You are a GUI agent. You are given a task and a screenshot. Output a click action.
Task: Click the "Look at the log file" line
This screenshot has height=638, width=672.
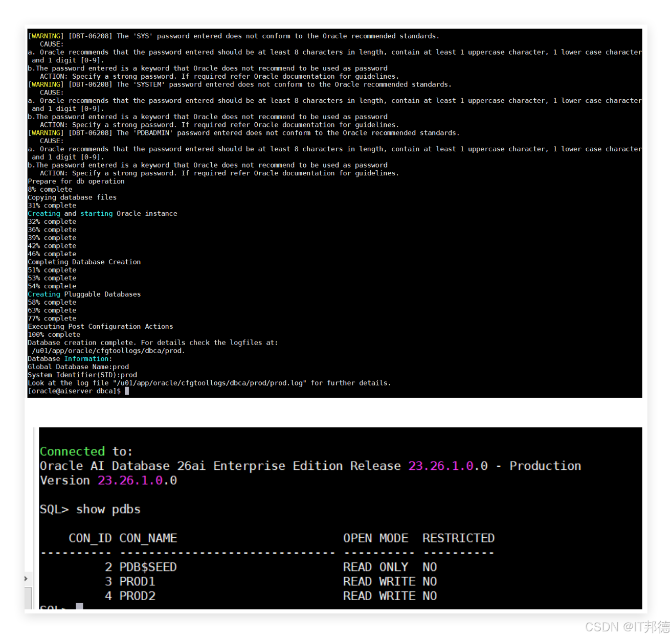[210, 383]
